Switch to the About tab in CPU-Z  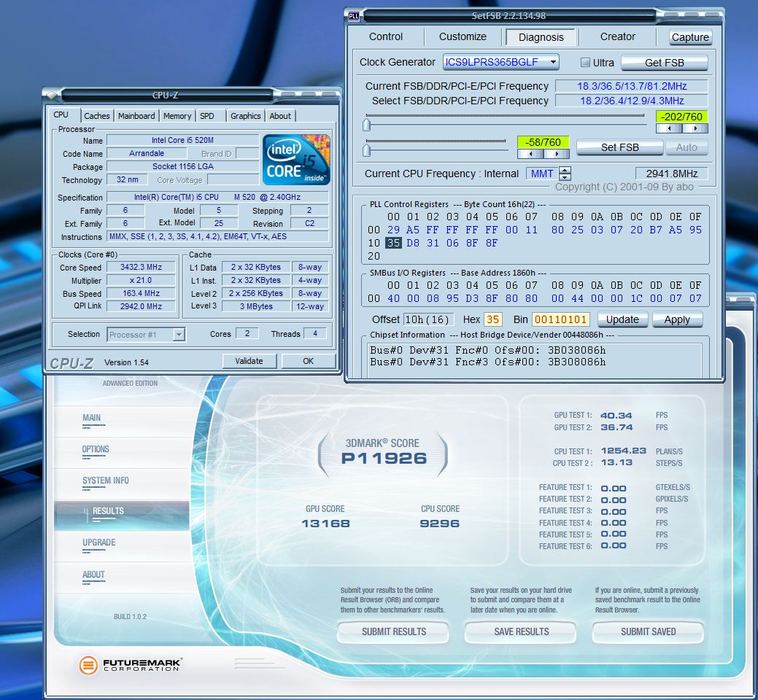click(280, 116)
